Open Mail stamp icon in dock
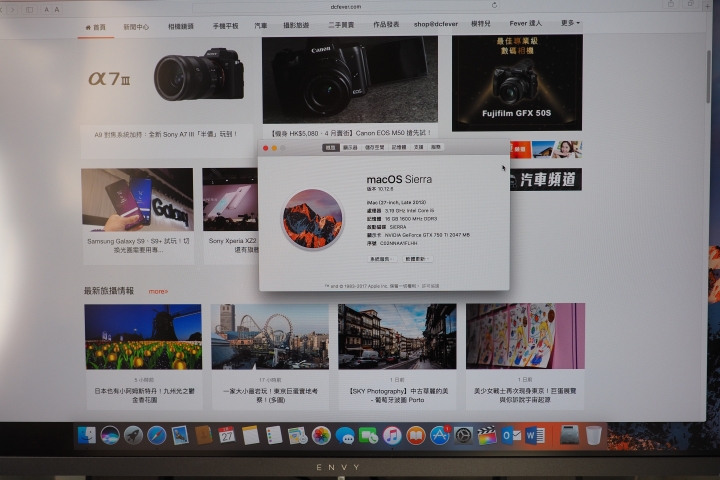Viewport: 720px width, 480px height. (180, 435)
